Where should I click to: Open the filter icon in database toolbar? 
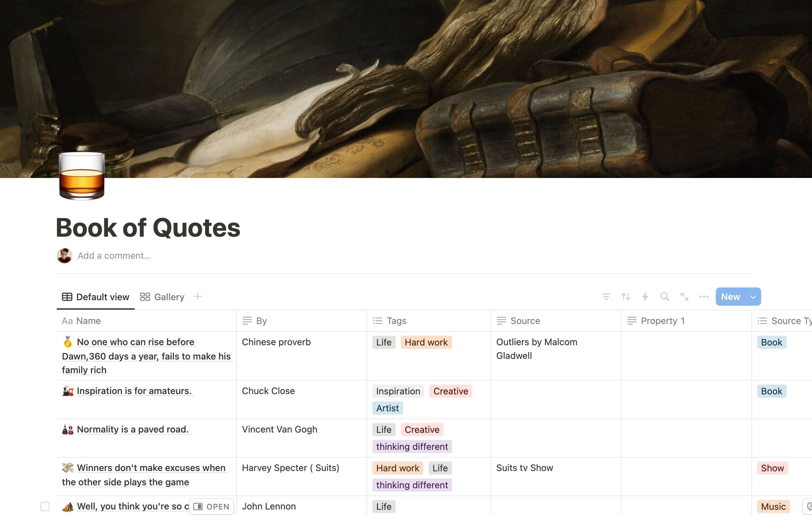[606, 297]
